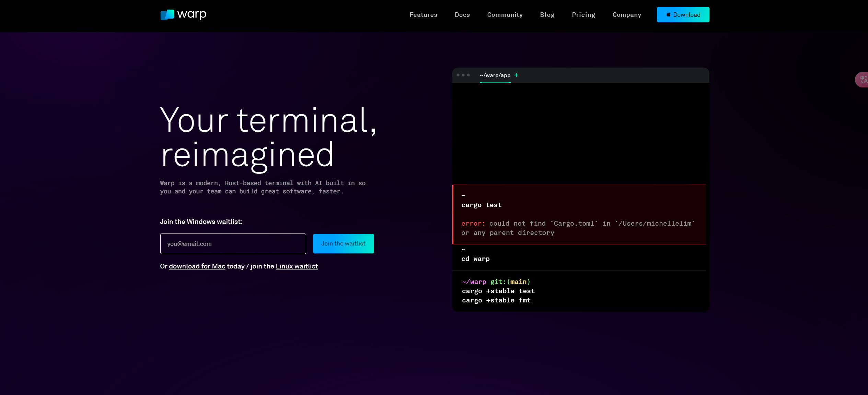Visit the Blog from the navbar

click(547, 15)
